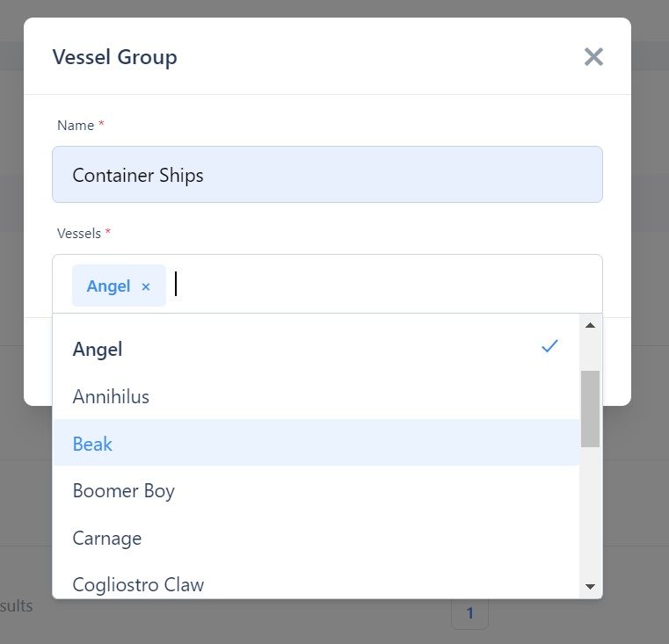Click the Vessel Group dialog title
The height and width of the screenshot is (644, 669).
point(115,57)
